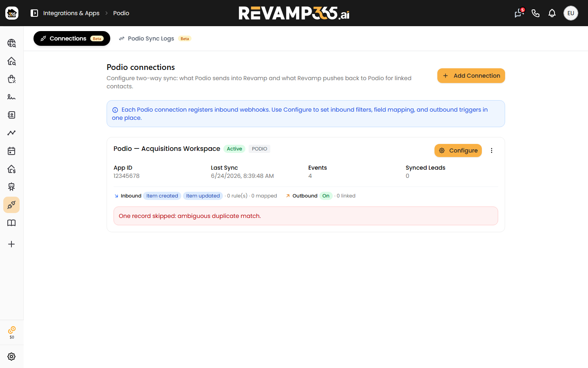Click the green Active status badge
The height and width of the screenshot is (368, 588).
(234, 149)
